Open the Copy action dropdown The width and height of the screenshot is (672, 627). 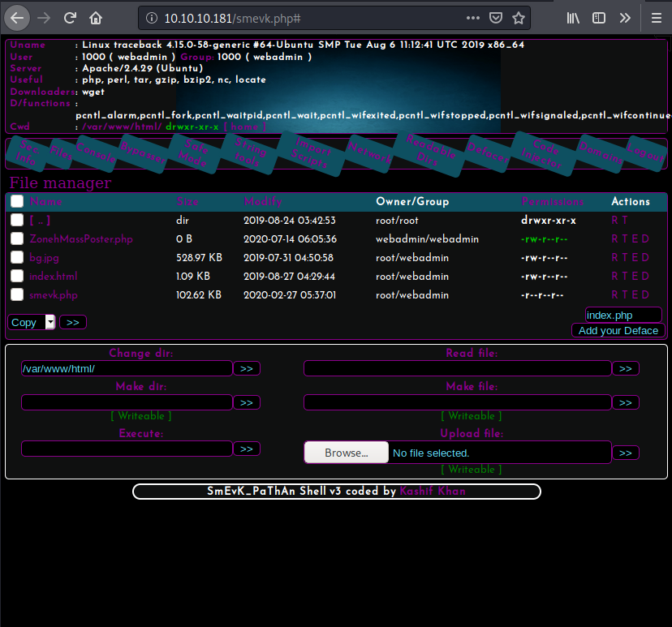[31, 322]
